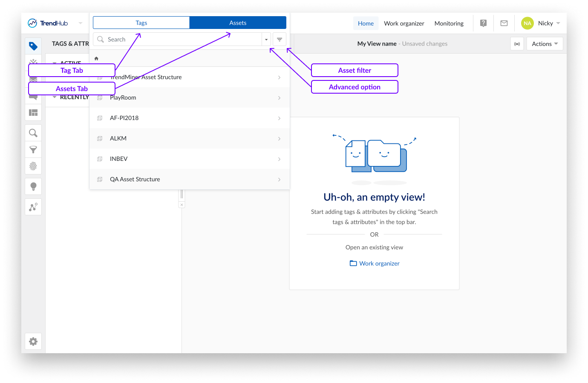Click the lightbulb icon in sidebar
This screenshot has width=588, height=383.
[x=33, y=186]
